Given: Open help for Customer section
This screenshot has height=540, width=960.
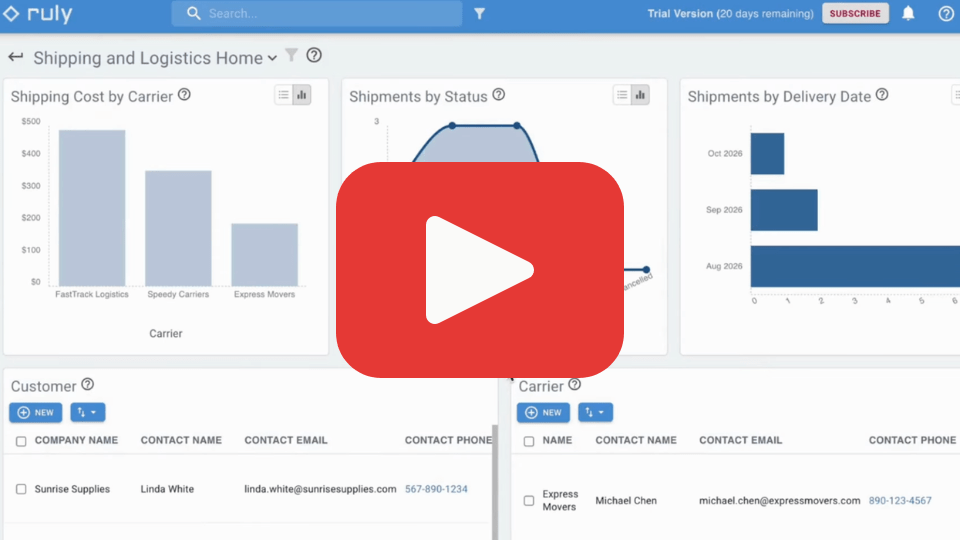Looking at the screenshot, I should (x=88, y=384).
